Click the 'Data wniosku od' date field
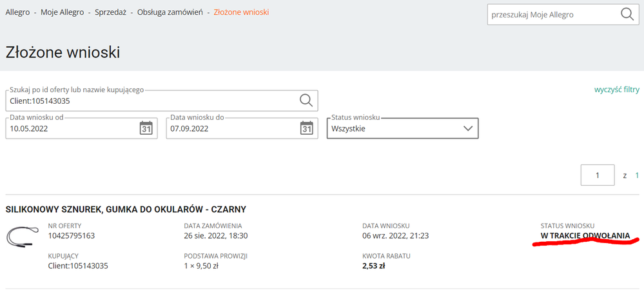The image size is (644, 294). (x=71, y=128)
